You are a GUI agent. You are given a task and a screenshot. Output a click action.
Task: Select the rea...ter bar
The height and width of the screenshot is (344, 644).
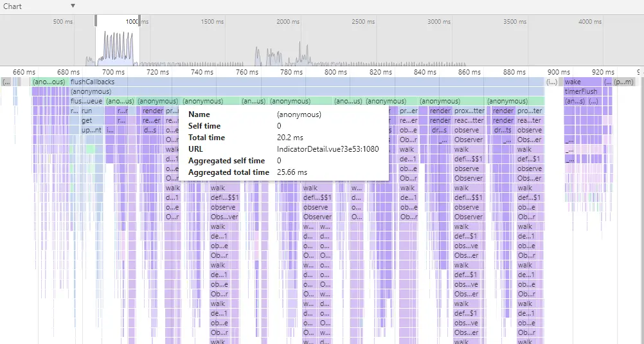click(x=530, y=120)
